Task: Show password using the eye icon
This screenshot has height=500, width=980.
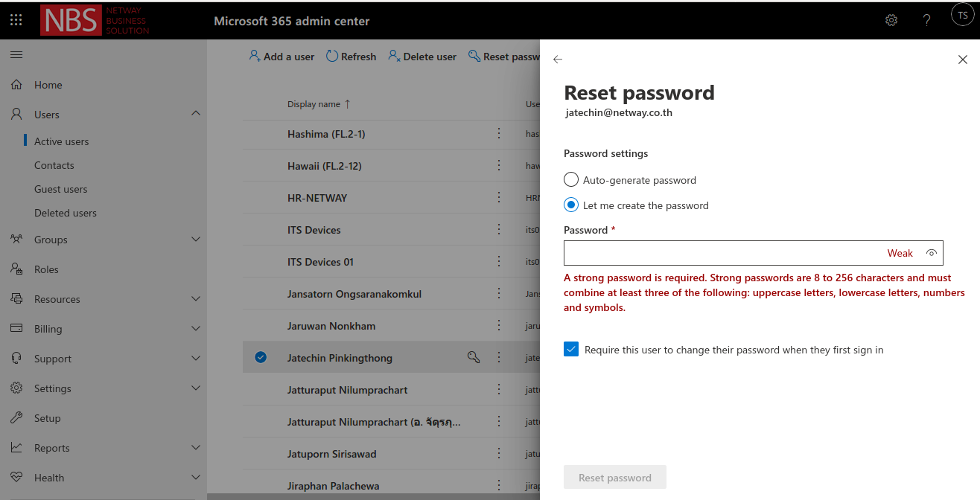Action: tap(931, 253)
